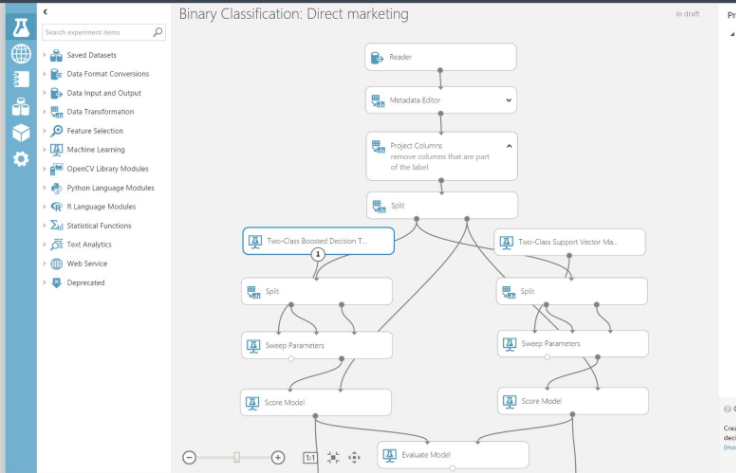Click the zoom in plus button
736x473 pixels.
[x=278, y=457]
